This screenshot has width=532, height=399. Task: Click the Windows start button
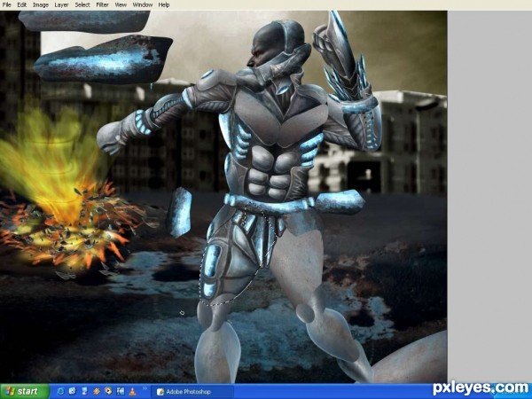coord(25,391)
